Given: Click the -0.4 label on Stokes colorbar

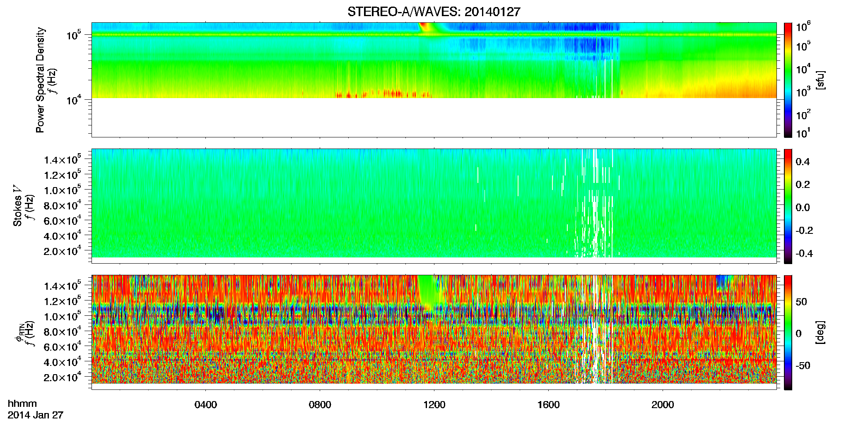Looking at the screenshot, I should tap(805, 254).
